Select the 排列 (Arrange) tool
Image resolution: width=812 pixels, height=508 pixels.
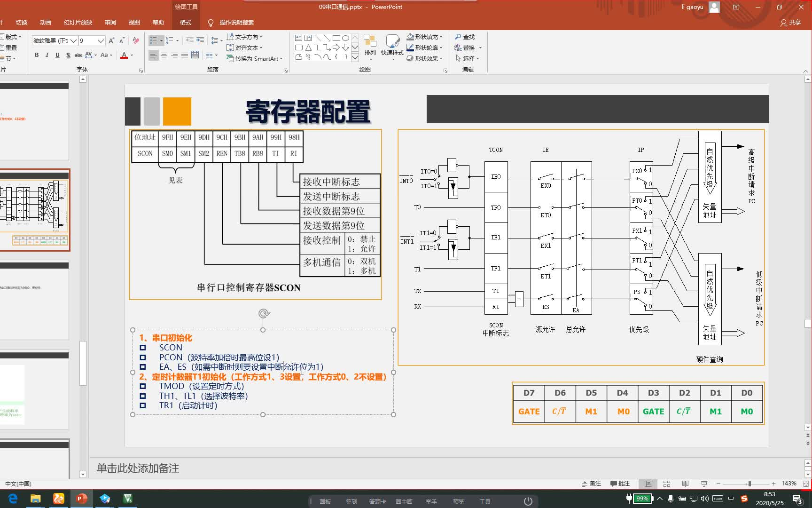pos(371,47)
